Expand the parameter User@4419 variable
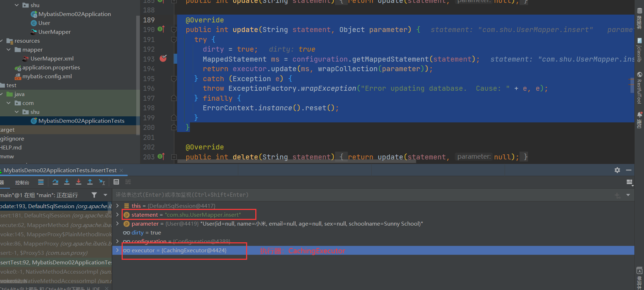The image size is (644, 290). [x=117, y=223]
